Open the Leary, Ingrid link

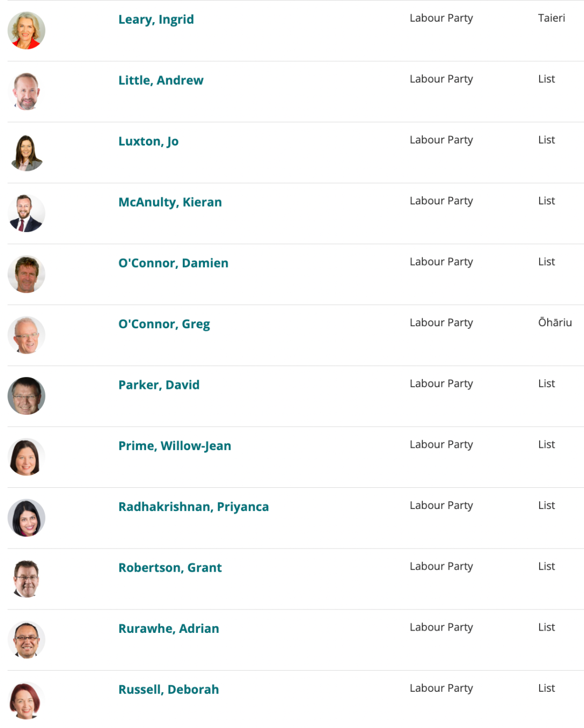(156, 19)
